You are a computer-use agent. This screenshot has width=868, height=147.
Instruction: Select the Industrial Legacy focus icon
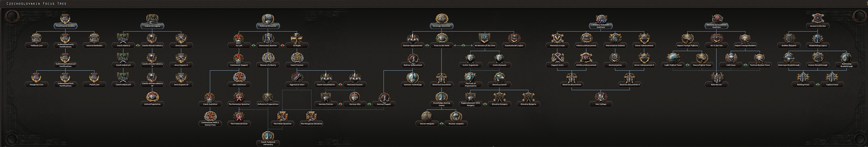[x=152, y=19]
